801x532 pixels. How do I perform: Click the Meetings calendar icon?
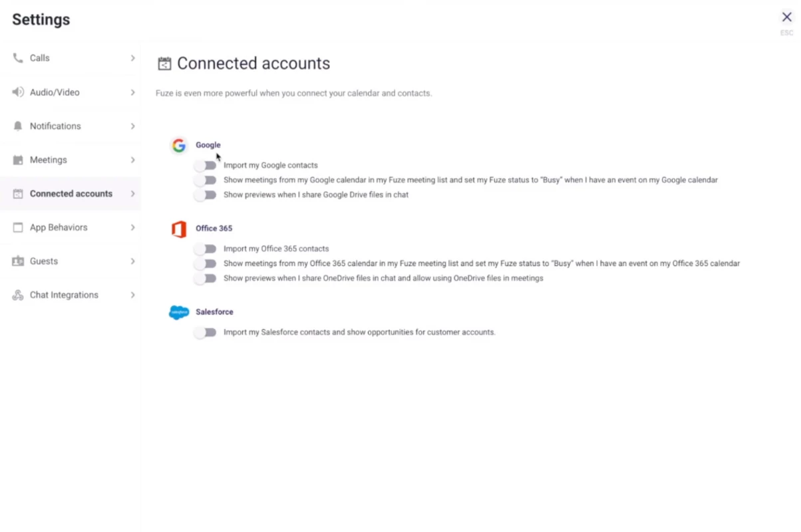coord(18,160)
